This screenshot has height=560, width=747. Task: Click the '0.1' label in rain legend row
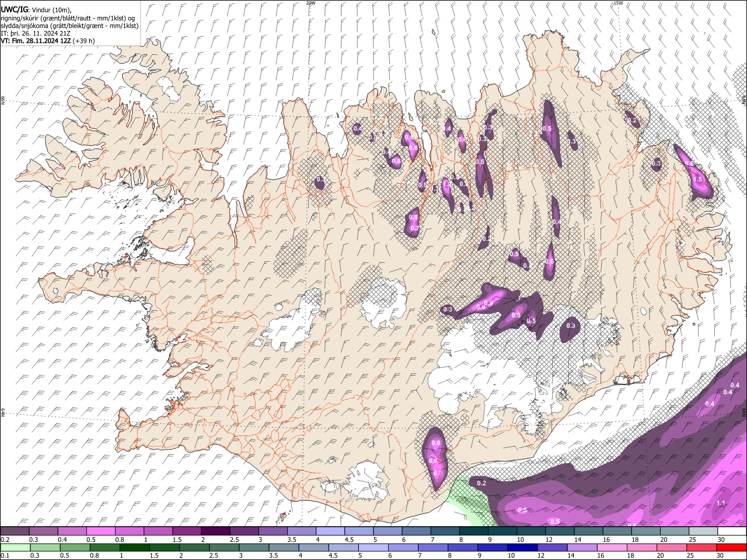click(x=5, y=555)
